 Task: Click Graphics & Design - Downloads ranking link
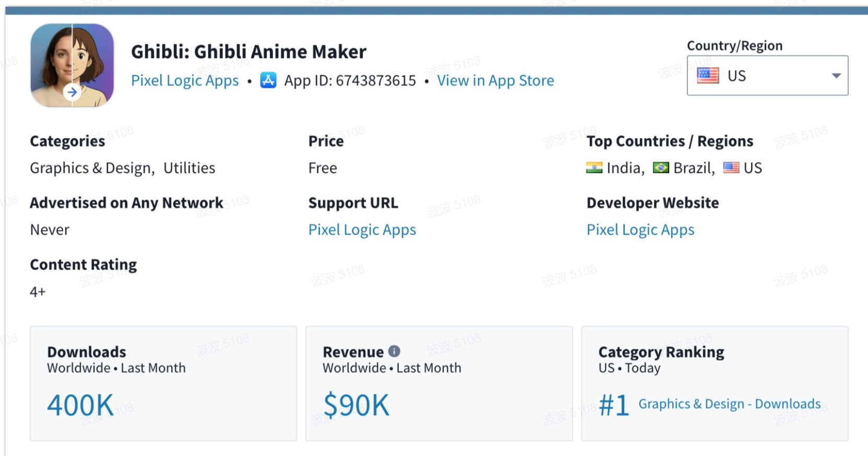tap(729, 404)
